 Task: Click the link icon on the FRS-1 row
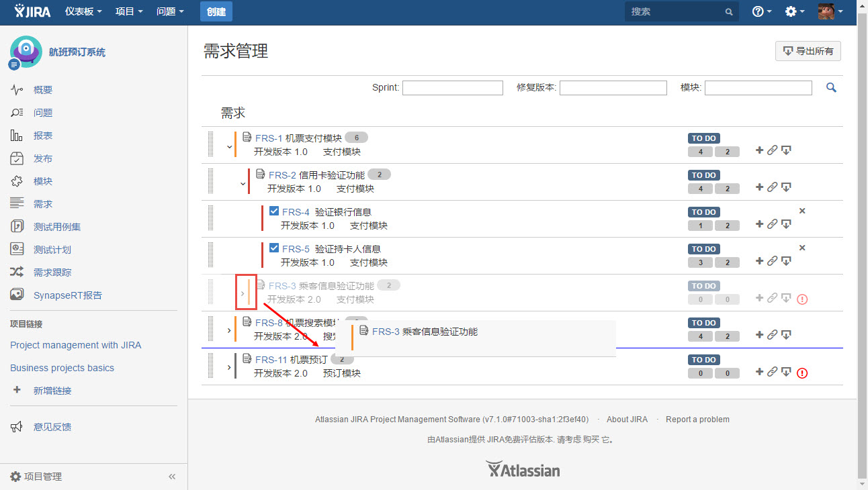coord(772,150)
